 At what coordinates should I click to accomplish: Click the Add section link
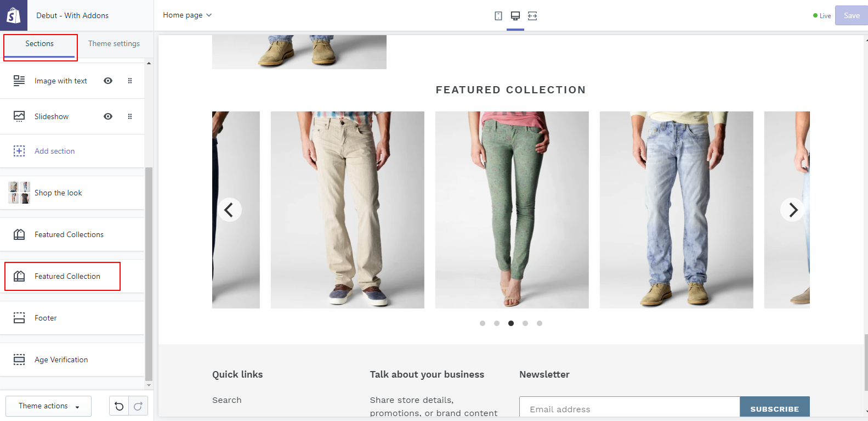click(55, 151)
